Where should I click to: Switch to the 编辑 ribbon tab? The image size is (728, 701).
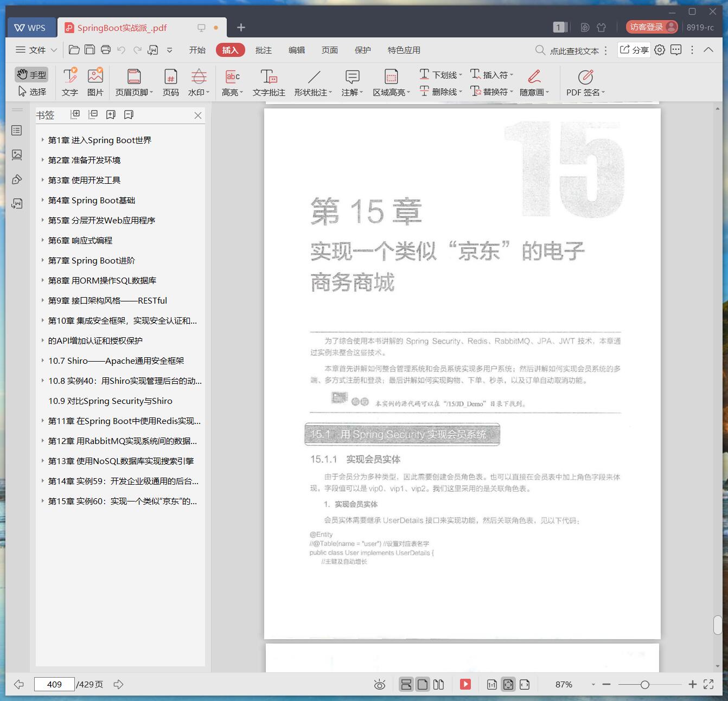[x=297, y=50]
